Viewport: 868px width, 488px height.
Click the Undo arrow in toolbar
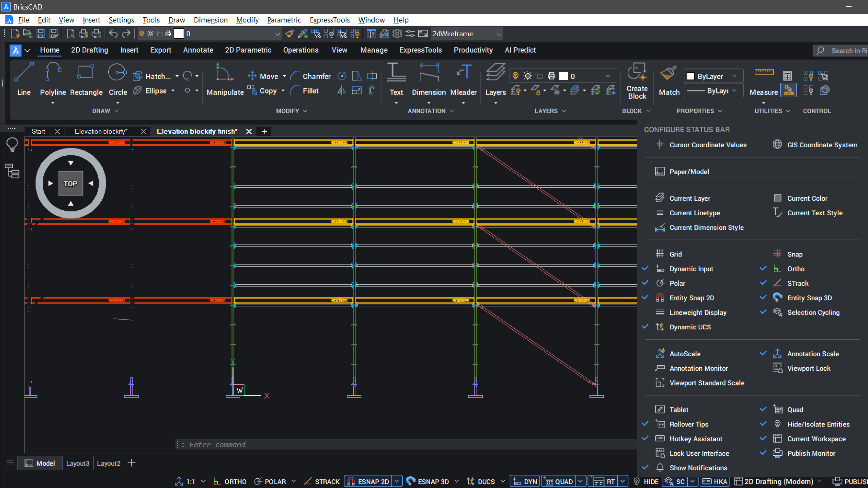point(113,34)
